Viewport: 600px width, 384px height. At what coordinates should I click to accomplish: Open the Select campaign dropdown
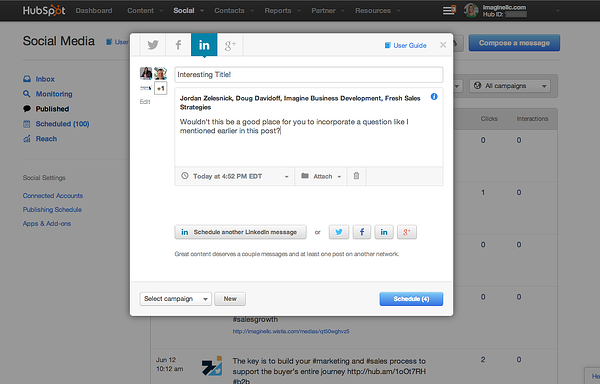point(176,299)
